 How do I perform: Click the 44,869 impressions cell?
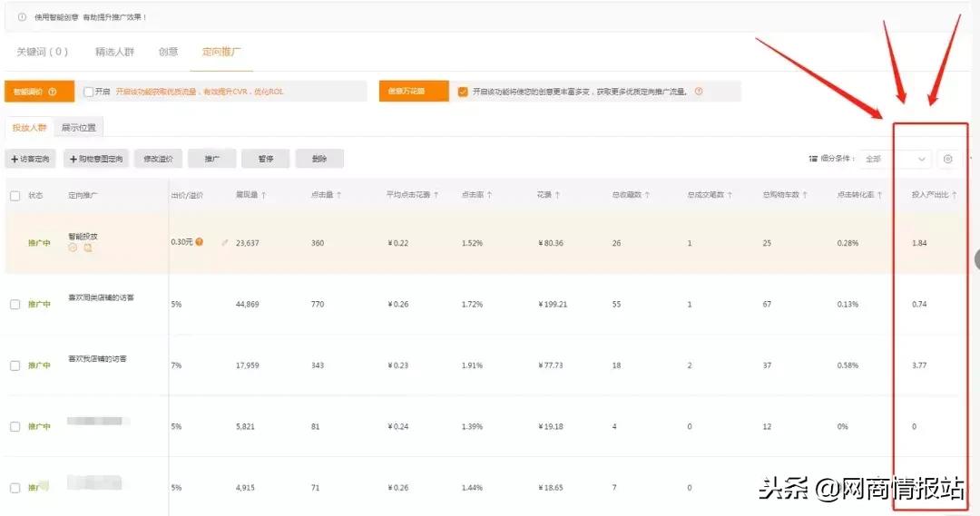click(x=248, y=304)
